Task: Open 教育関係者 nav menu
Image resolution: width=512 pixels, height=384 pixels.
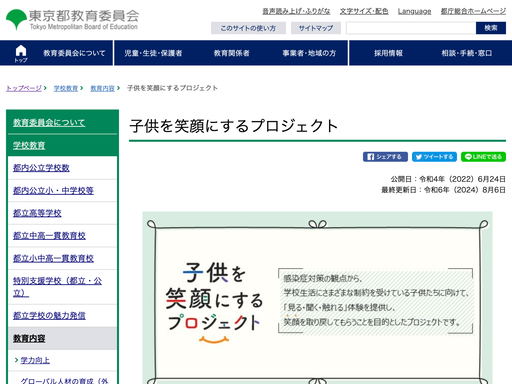Action: [231, 53]
